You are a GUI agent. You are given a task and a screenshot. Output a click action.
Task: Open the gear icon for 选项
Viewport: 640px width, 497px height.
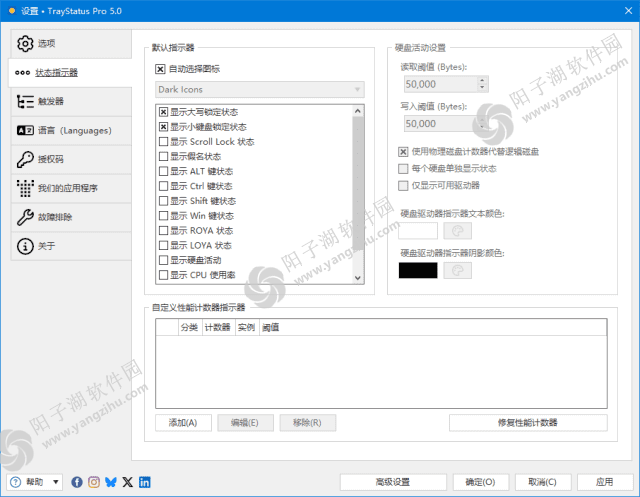25,43
